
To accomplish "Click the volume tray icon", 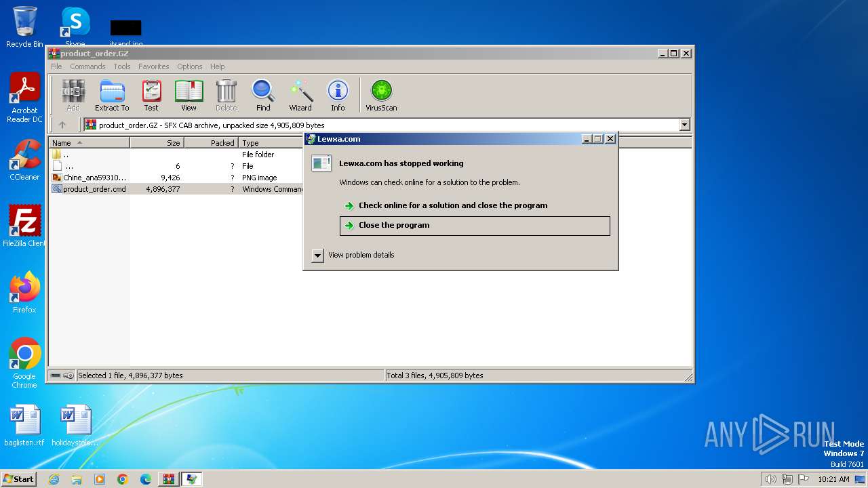I will click(x=770, y=479).
